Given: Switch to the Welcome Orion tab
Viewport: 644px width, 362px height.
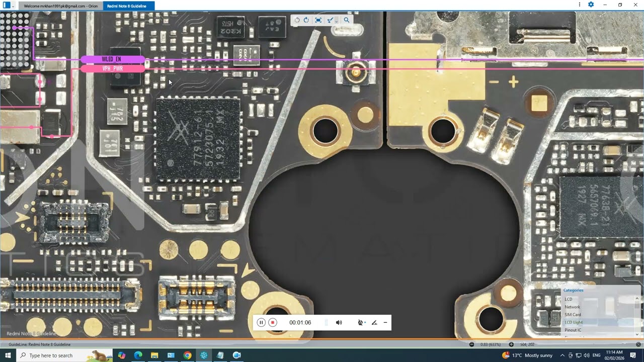Looking at the screenshot, I should click(61, 6).
